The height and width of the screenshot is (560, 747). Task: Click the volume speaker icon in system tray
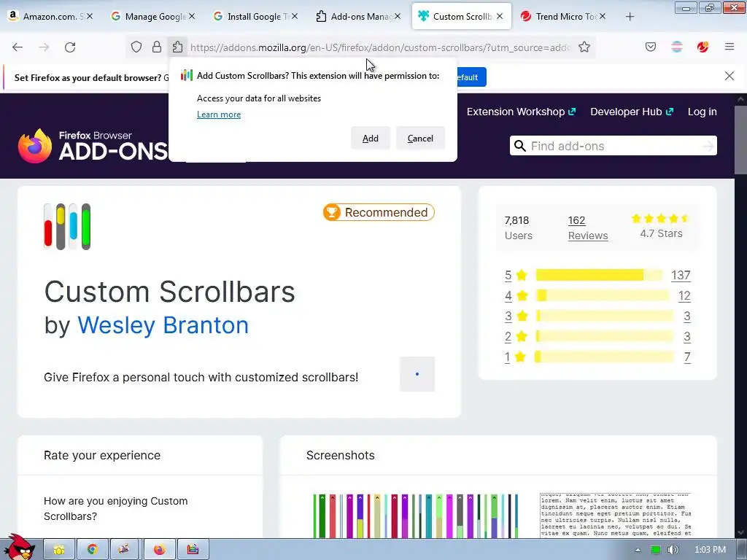tap(672, 550)
